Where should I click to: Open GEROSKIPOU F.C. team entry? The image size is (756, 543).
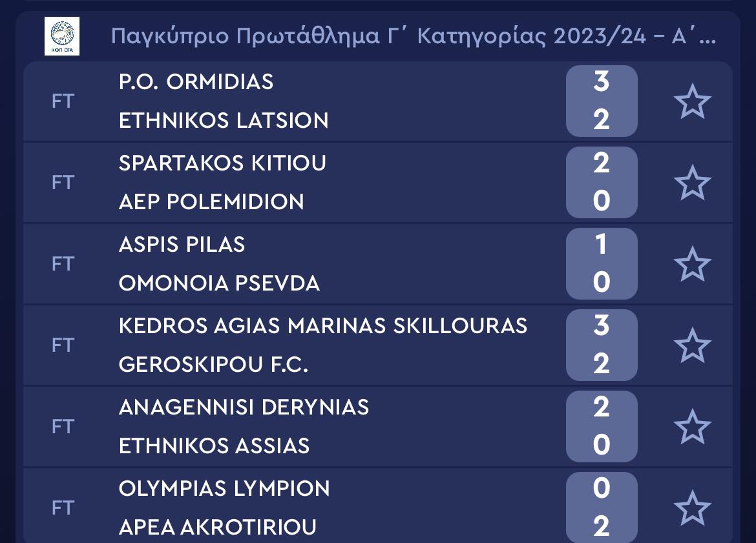pos(214,365)
